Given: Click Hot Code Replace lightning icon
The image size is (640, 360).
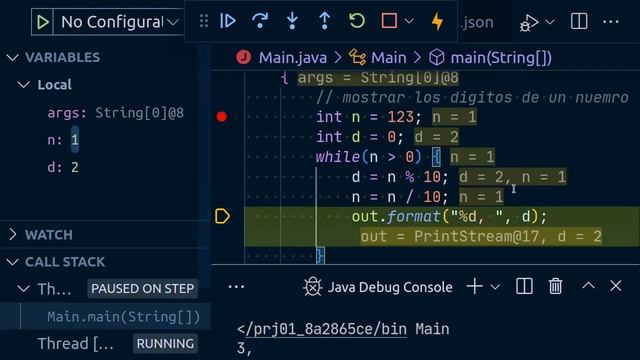Looking at the screenshot, I should point(437,21).
